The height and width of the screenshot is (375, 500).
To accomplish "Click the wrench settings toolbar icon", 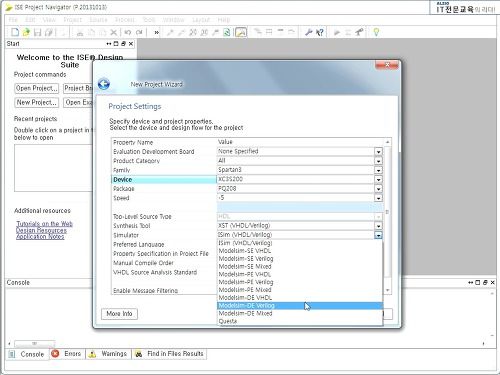I will (x=309, y=32).
